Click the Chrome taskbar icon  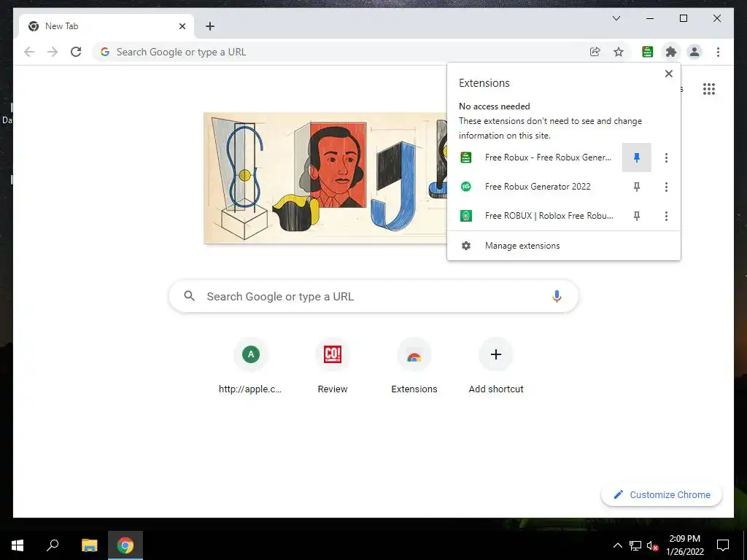pos(125,545)
